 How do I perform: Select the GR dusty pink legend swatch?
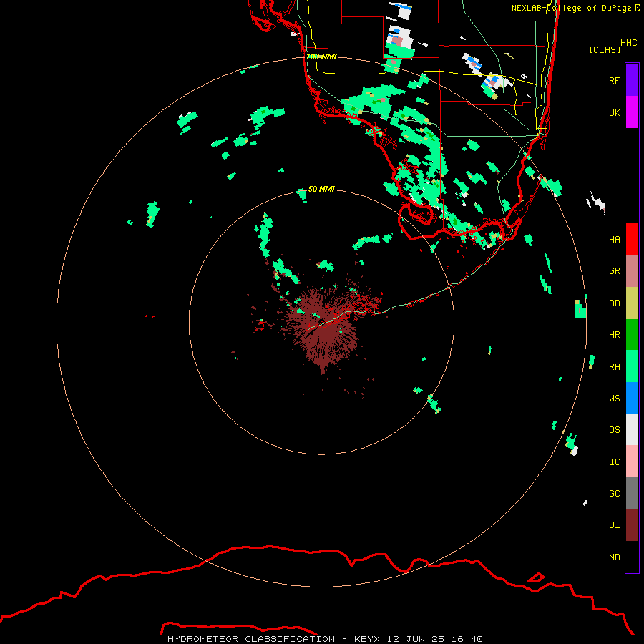click(632, 271)
